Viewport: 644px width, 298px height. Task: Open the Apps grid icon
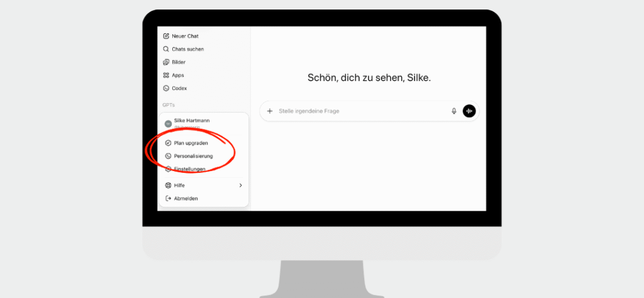[166, 75]
